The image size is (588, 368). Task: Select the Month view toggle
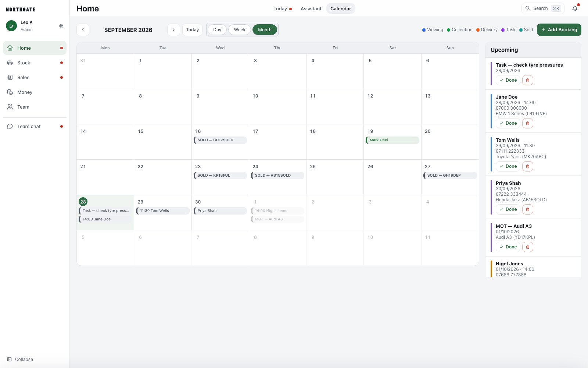click(265, 30)
